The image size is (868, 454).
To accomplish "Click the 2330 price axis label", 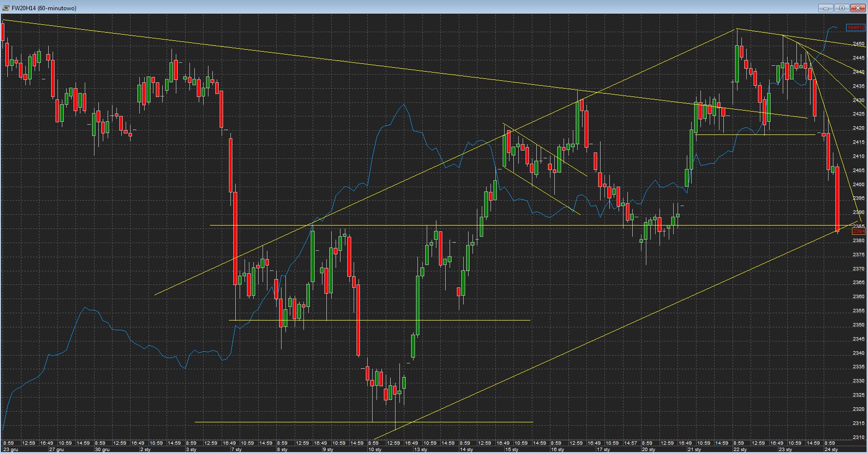I will click(x=859, y=381).
